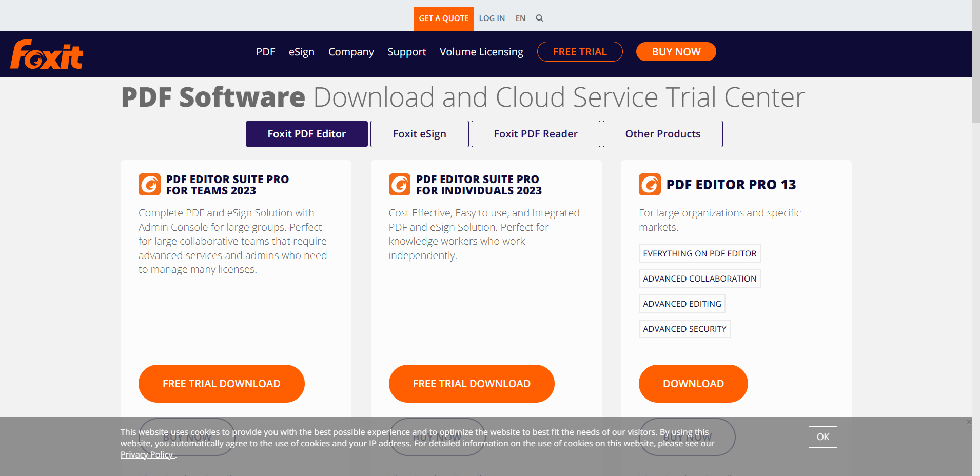Viewport: 980px width, 476px height.
Task: Open the EN language selector
Action: (520, 18)
